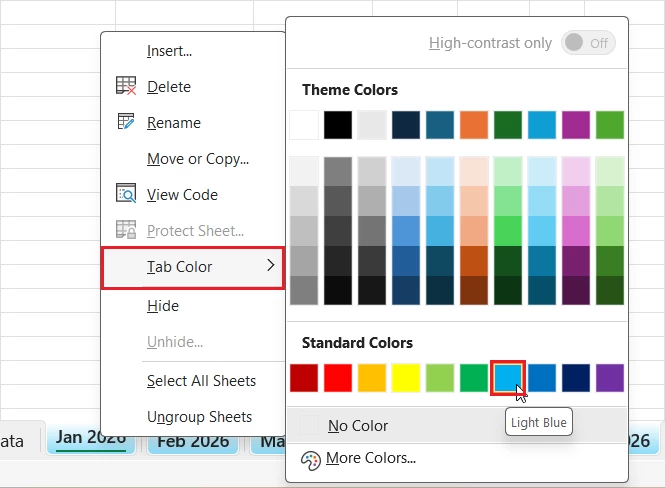This screenshot has width=665, height=488.
Task: Click the View Code magnifier icon
Action: click(126, 193)
